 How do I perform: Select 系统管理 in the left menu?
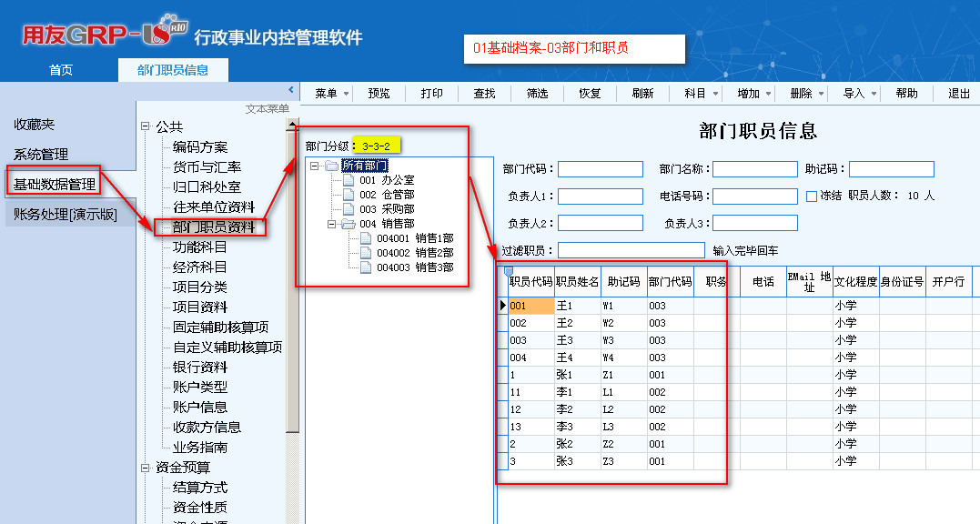click(x=41, y=155)
